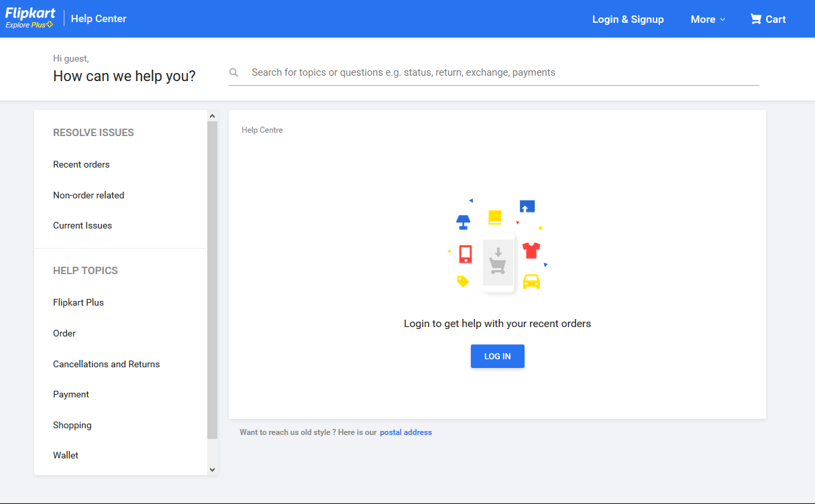The height and width of the screenshot is (504, 815).
Task: Click 'RESOLVE ISSUES' heading text
Action: pos(93,133)
